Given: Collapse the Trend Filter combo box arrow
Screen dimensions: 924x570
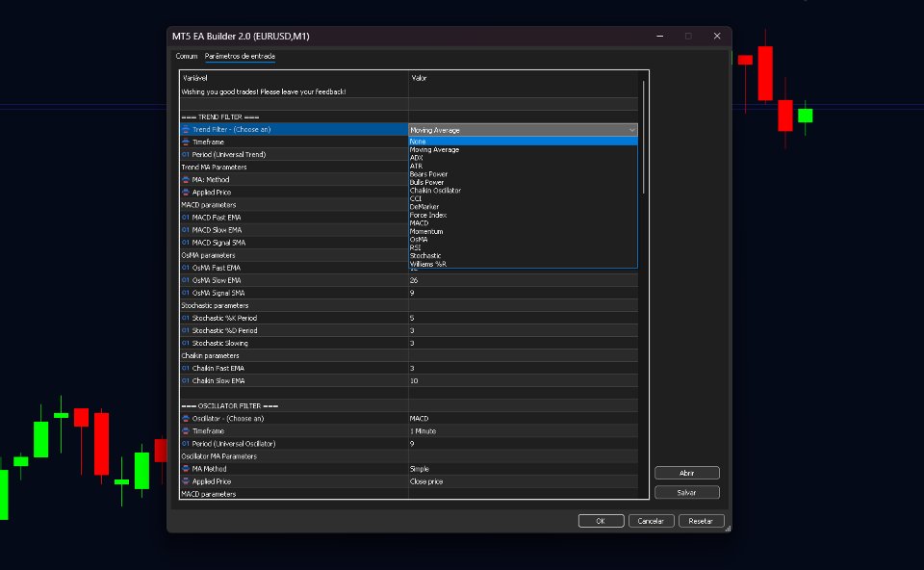Looking at the screenshot, I should pos(631,130).
